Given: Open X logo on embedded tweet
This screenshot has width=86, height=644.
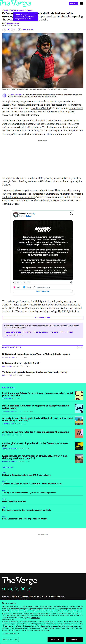Looking at the screenshot, I should click(71, 213).
